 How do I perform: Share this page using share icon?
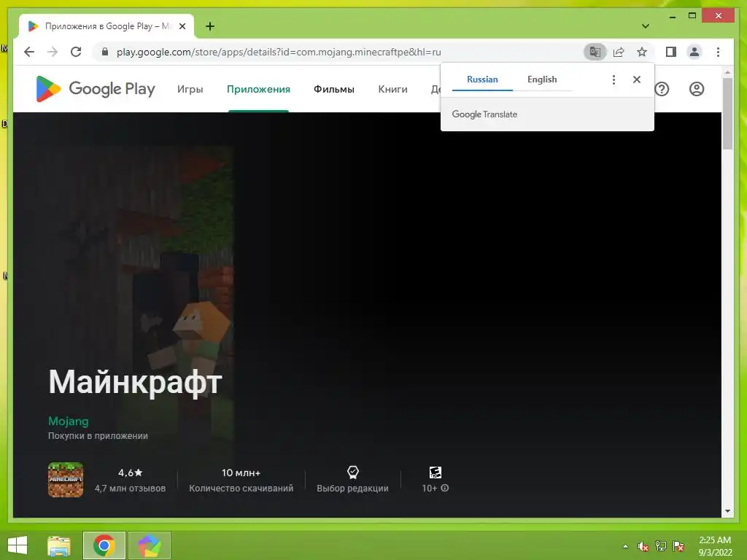click(x=619, y=52)
